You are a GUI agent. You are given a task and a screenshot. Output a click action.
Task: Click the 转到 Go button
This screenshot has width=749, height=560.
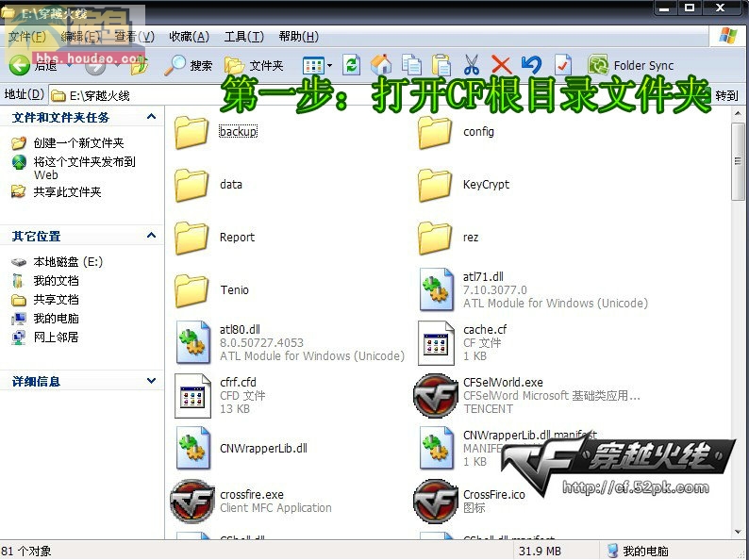point(726,95)
